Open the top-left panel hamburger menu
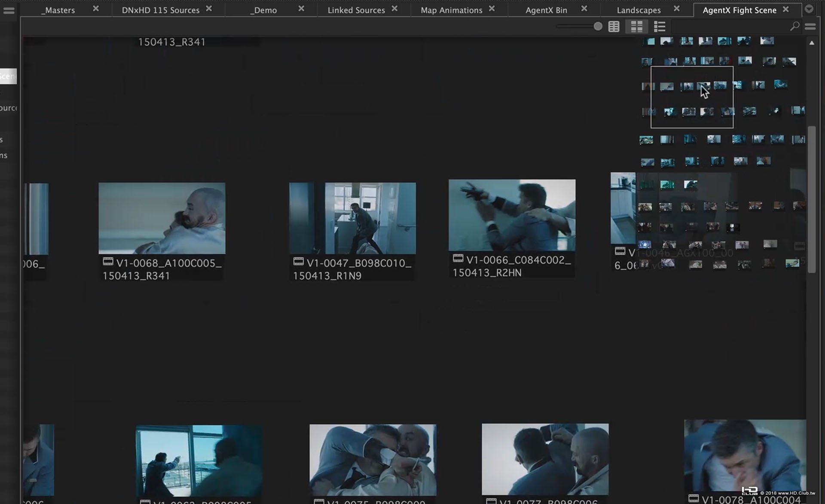The width and height of the screenshot is (825, 504). [9, 10]
